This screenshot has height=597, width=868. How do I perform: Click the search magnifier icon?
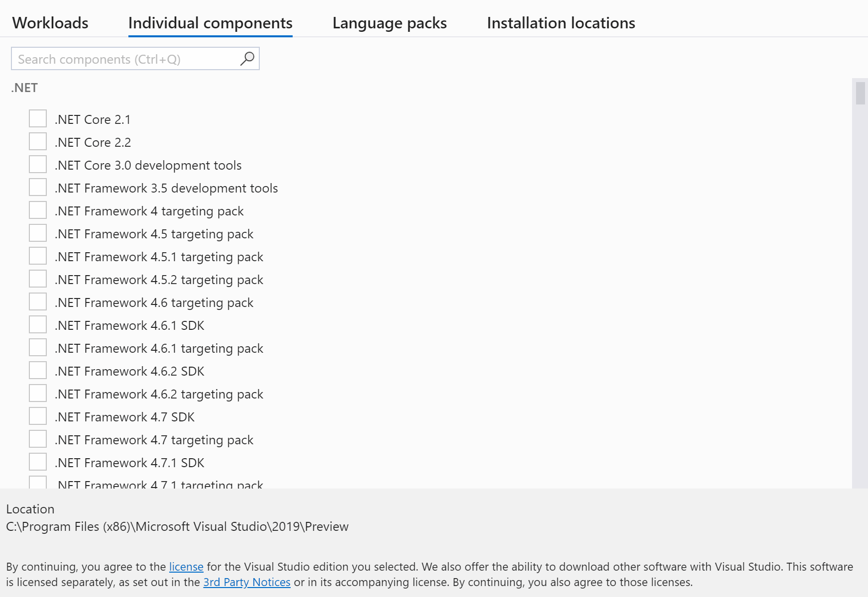[x=247, y=58]
